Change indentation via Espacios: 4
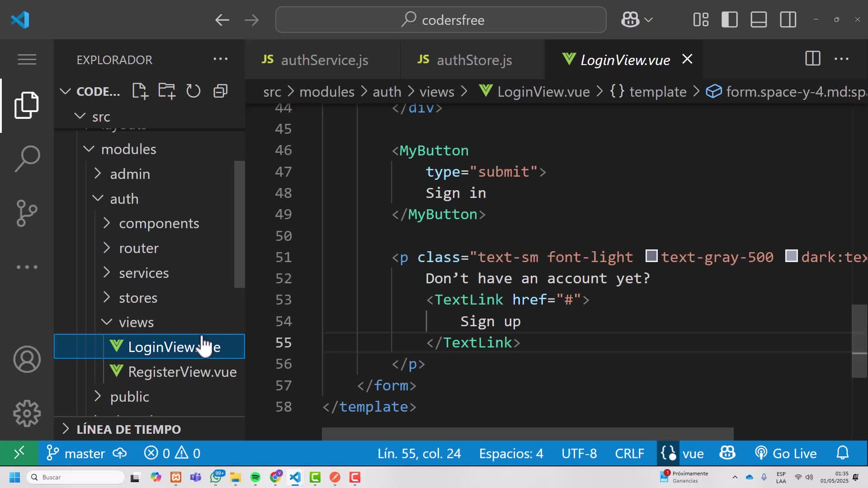Screen dimensions: 868x488 (511, 453)
